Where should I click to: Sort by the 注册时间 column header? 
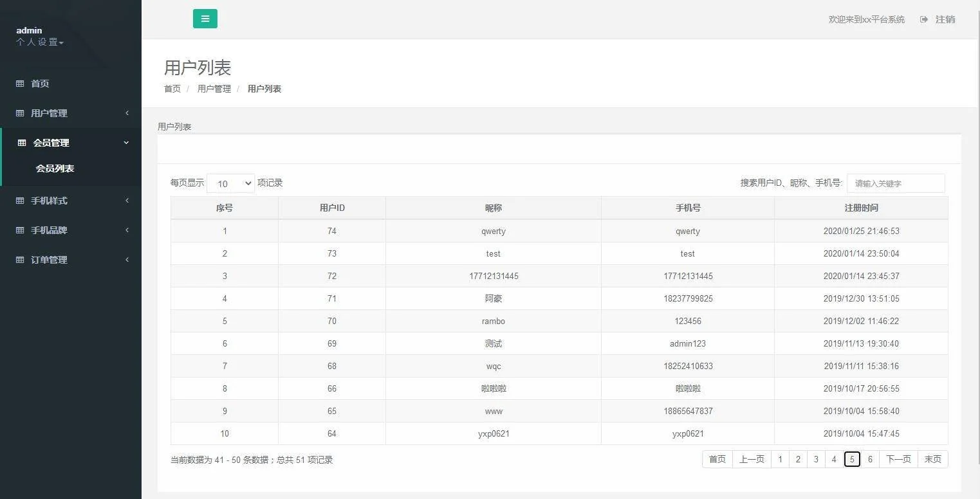(861, 208)
